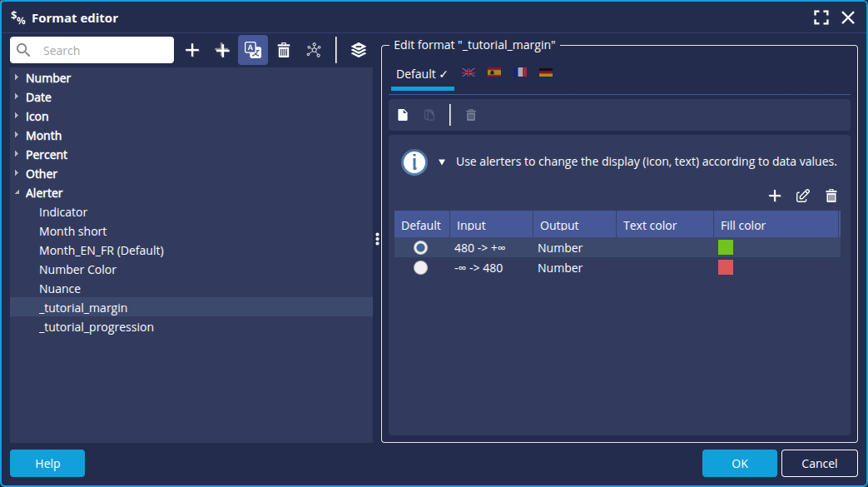The width and height of the screenshot is (868, 487).
Task: Click the pencil edit icon above rules table
Action: (x=802, y=196)
